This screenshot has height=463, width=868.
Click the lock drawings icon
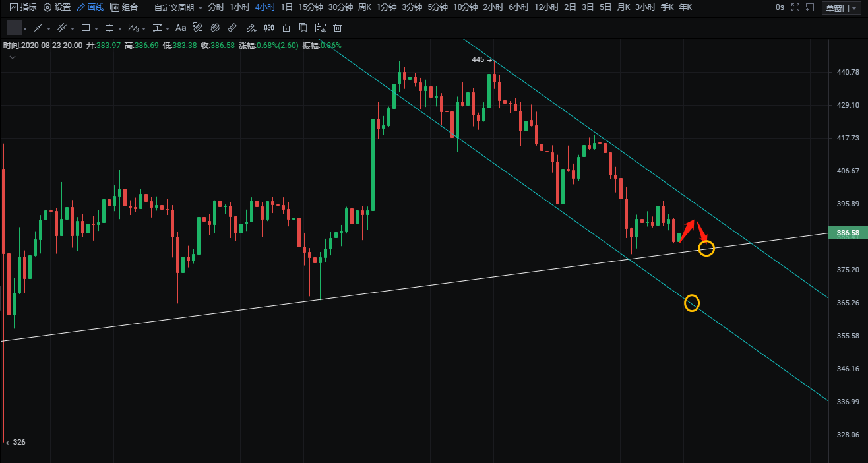(x=286, y=28)
